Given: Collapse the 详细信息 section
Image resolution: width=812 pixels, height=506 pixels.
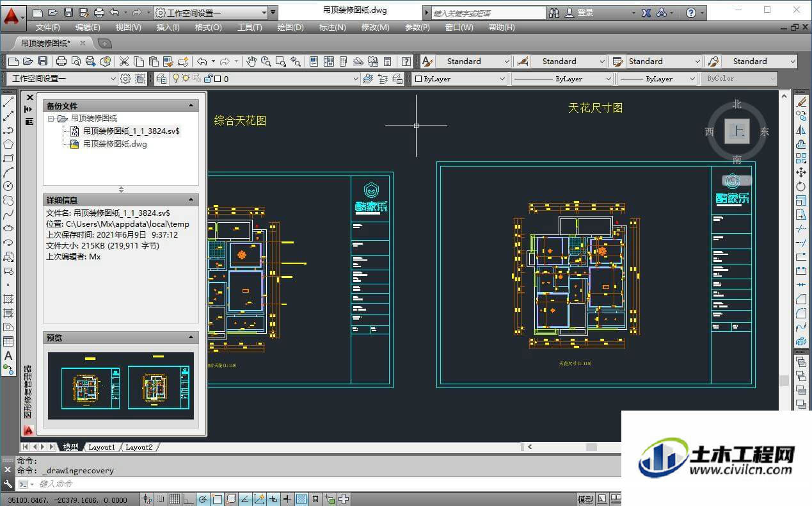Looking at the screenshot, I should [191, 200].
